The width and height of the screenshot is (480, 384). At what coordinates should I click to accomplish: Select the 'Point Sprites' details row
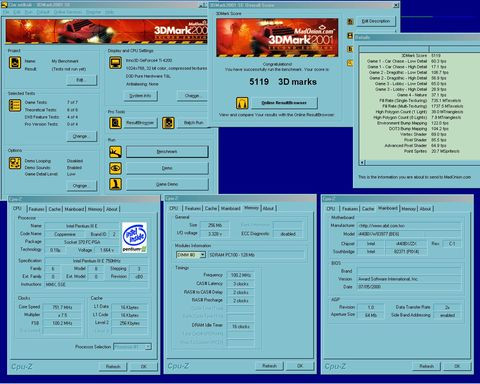(x=421, y=151)
